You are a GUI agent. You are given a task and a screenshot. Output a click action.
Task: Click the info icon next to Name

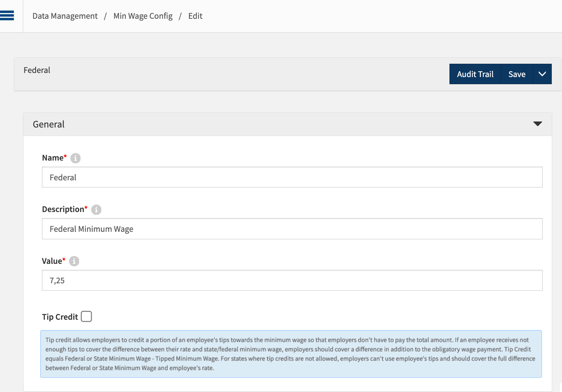[76, 158]
